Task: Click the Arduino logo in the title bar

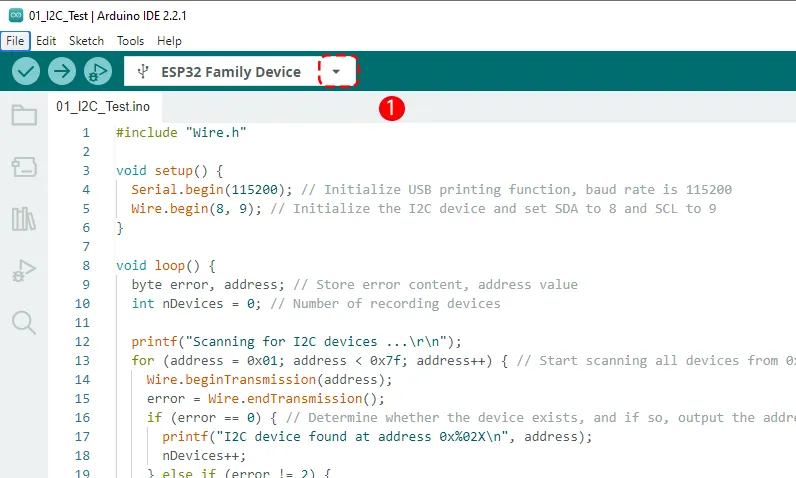Action: (x=15, y=14)
